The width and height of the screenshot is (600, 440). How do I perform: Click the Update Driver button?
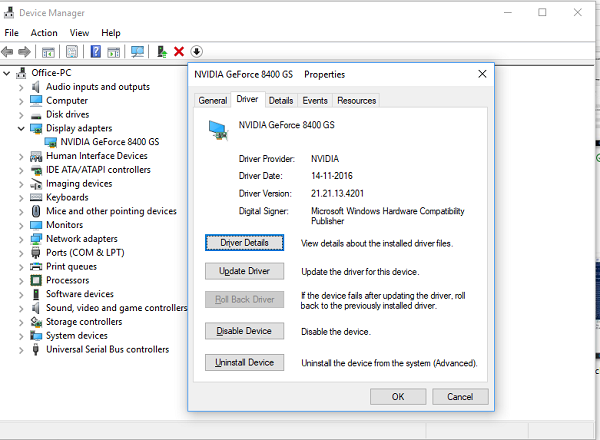point(244,271)
